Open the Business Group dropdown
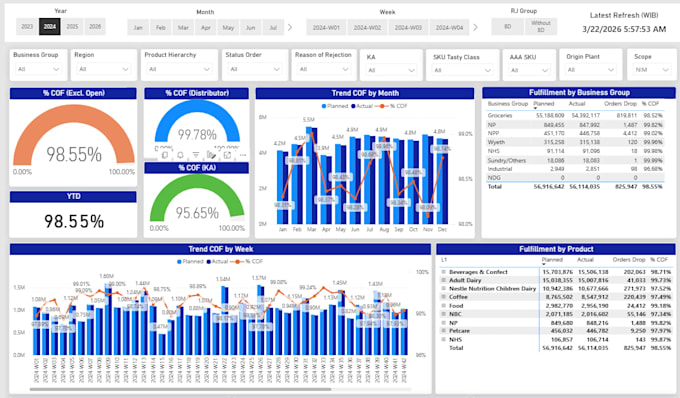Viewport: 680px width, 398px height. [x=38, y=69]
